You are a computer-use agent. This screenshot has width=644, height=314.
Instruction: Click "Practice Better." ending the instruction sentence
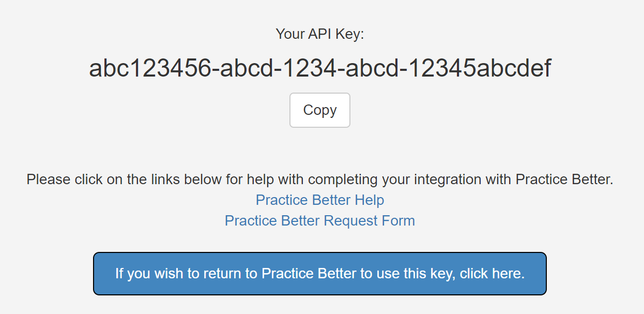click(x=564, y=180)
